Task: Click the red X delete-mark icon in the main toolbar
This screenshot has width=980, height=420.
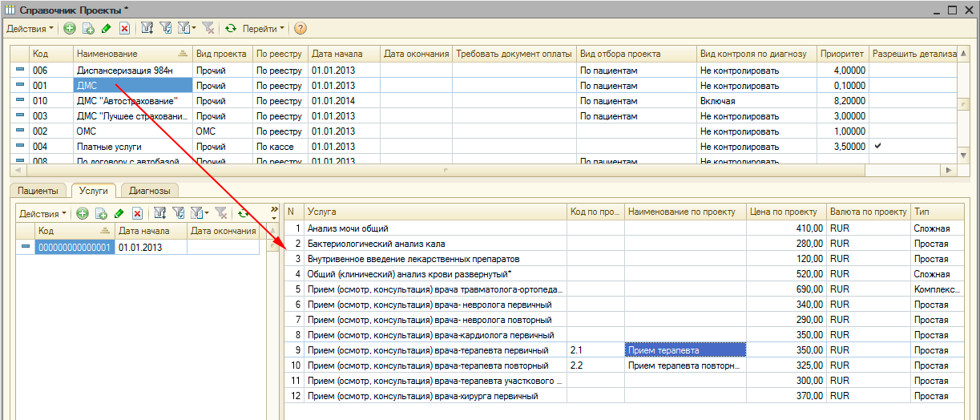Action: click(x=124, y=28)
